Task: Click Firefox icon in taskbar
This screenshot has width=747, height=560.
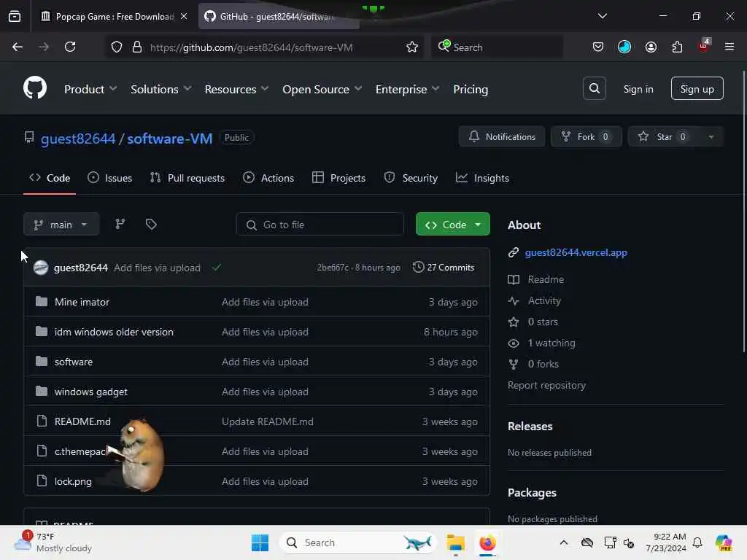Action: click(487, 542)
